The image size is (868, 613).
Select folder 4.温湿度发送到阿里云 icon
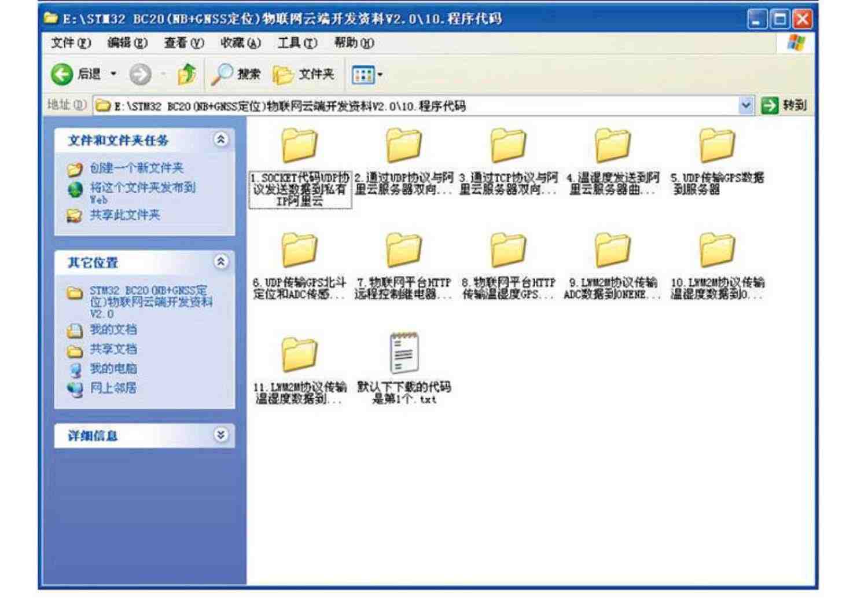coord(612,145)
